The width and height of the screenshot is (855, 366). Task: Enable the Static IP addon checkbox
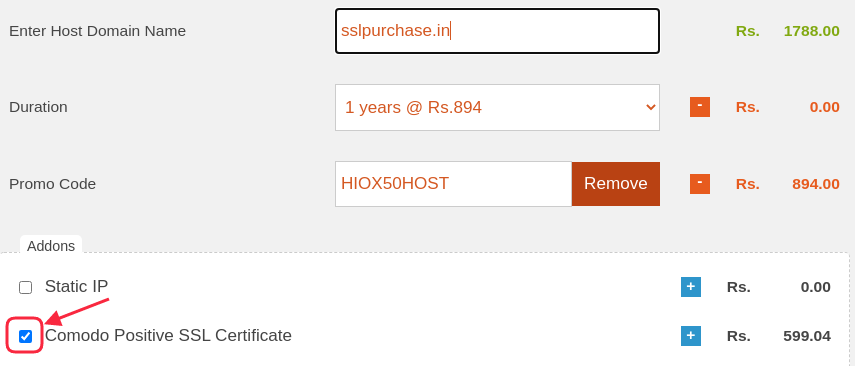[x=25, y=287]
